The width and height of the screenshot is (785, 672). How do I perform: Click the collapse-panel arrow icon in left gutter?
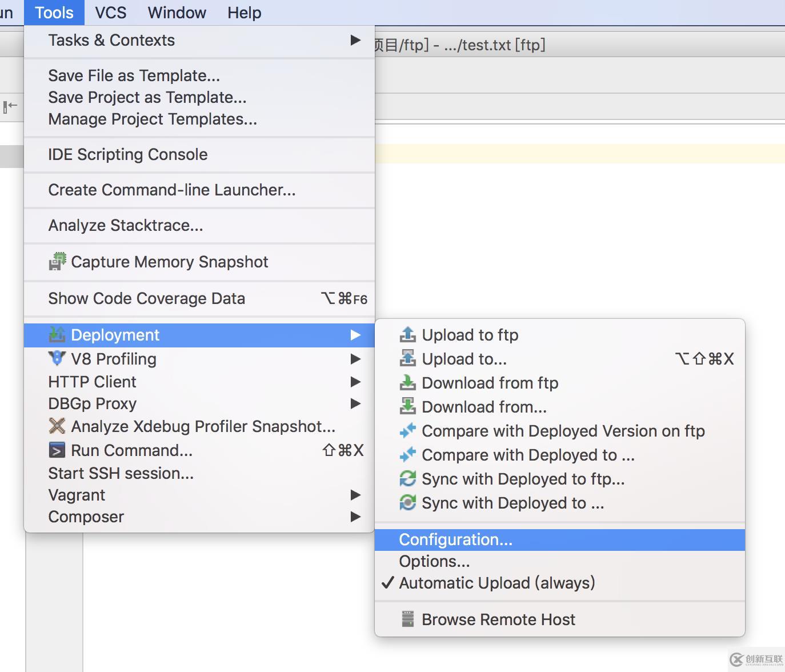pos(10,106)
